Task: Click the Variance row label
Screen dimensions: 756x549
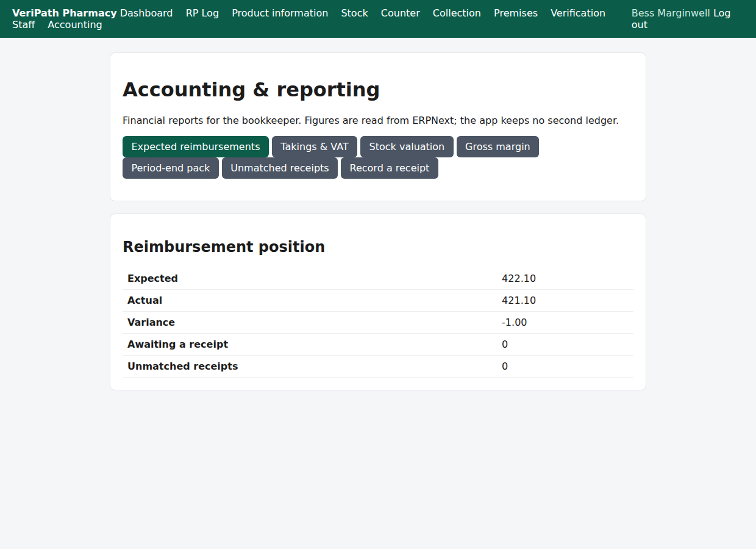Action: tap(151, 322)
